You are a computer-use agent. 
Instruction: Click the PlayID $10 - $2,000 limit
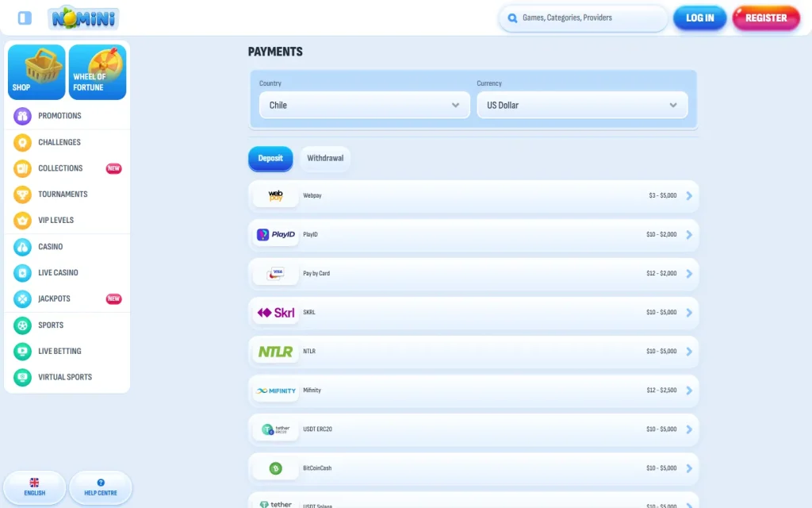coord(661,234)
